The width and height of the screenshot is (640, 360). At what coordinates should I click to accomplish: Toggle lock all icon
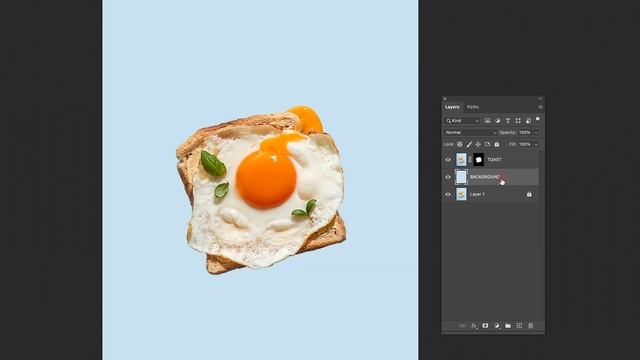pyautogui.click(x=497, y=144)
